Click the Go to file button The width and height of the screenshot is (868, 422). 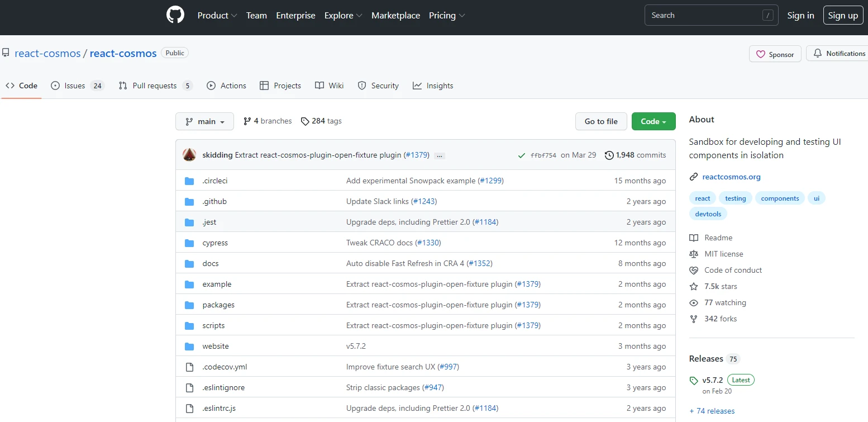coord(601,121)
